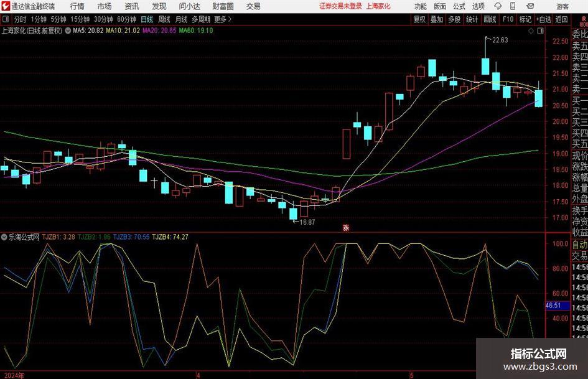Open the 选项 menu

478,6
